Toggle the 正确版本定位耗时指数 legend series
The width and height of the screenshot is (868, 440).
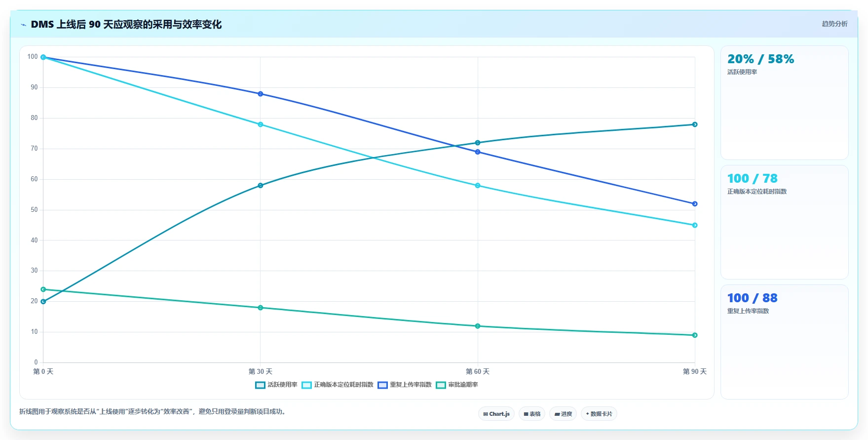[338, 385]
